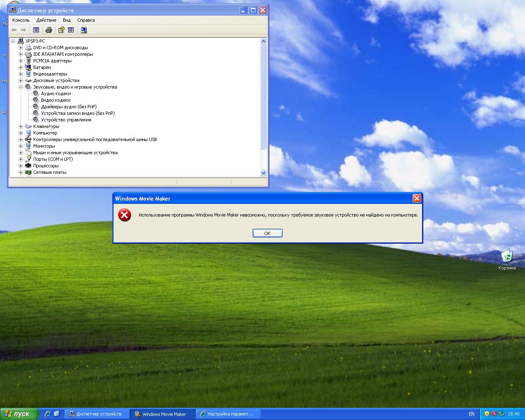The width and height of the screenshot is (525, 420).
Task: Expand Мониторы node
Action: point(21,146)
